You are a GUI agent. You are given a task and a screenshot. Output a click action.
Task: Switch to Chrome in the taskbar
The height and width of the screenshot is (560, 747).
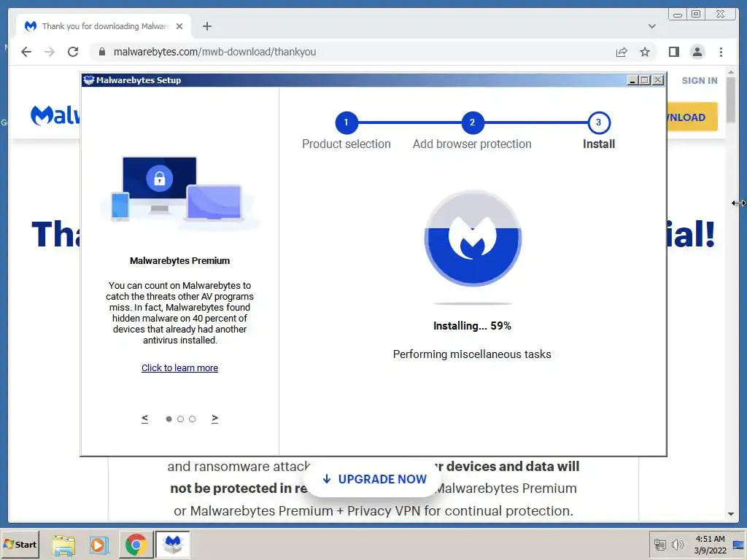[x=136, y=545]
